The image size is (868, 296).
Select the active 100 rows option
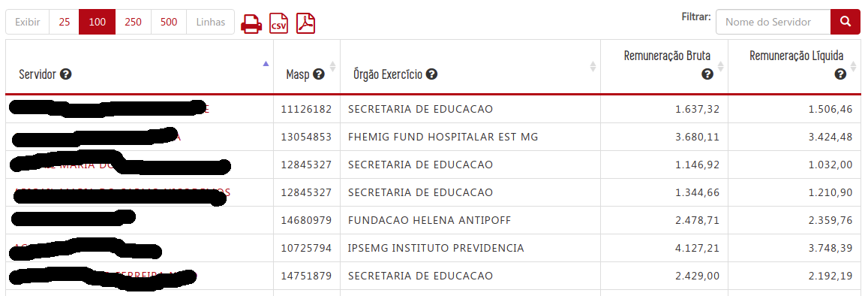pyautogui.click(x=98, y=23)
